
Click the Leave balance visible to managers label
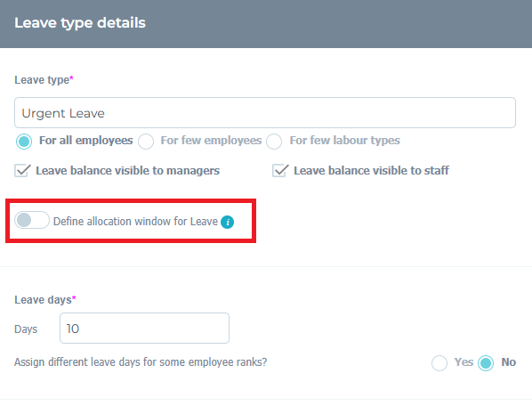(128, 170)
